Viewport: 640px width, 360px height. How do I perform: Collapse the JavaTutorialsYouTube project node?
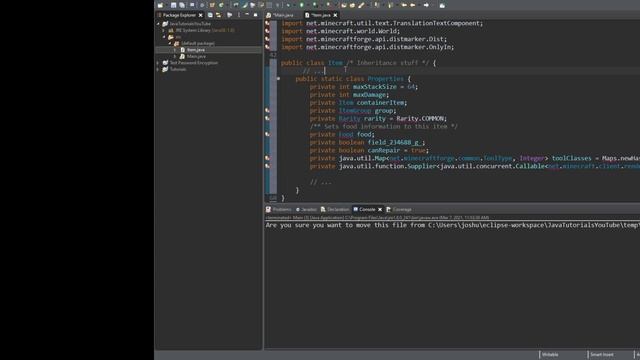tap(158, 24)
